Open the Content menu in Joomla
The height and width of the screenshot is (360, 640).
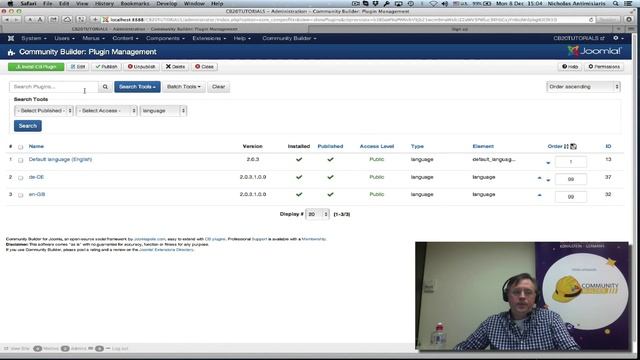tap(125, 38)
